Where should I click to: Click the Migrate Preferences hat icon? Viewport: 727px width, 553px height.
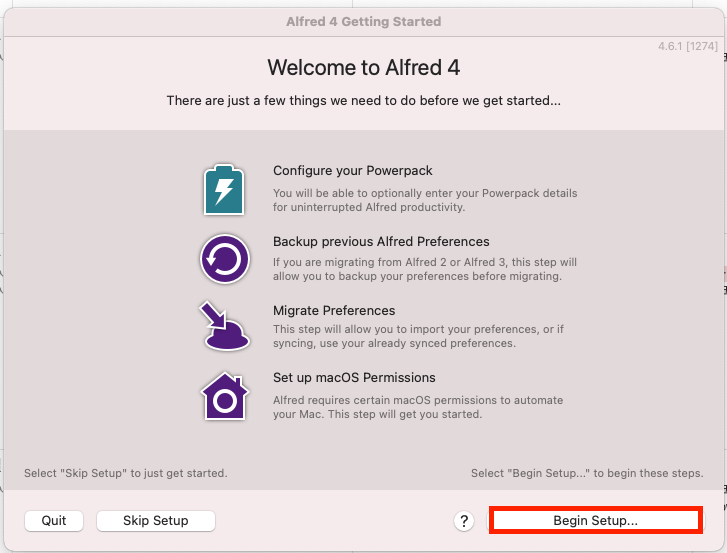tap(225, 326)
